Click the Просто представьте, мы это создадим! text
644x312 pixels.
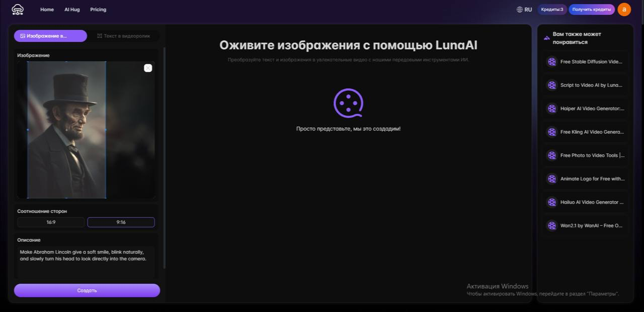point(348,129)
